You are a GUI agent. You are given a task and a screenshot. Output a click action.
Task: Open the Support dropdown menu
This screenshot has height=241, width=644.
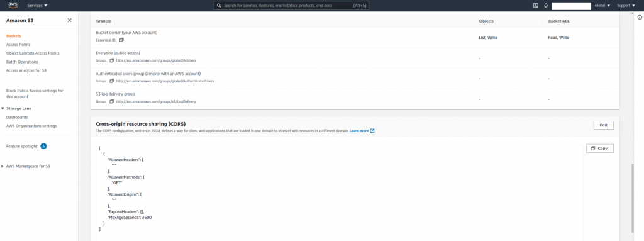tap(626, 6)
